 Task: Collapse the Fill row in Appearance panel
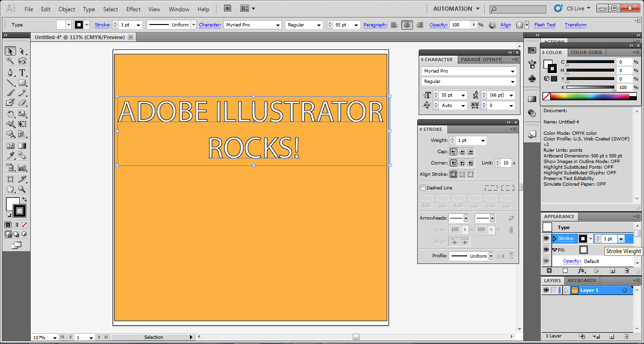point(555,250)
